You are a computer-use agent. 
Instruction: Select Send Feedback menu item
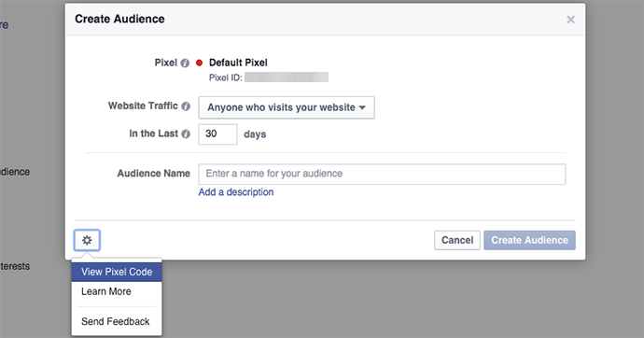[x=117, y=321]
